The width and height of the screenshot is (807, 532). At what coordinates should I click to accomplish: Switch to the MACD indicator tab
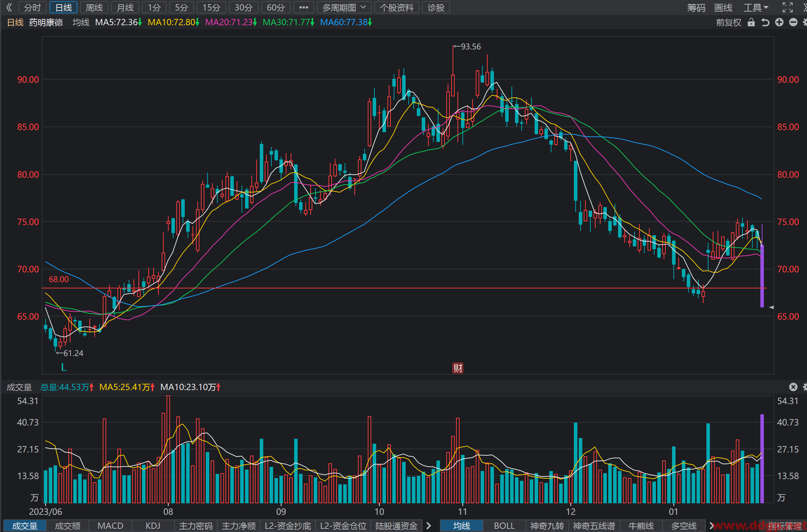click(x=110, y=526)
